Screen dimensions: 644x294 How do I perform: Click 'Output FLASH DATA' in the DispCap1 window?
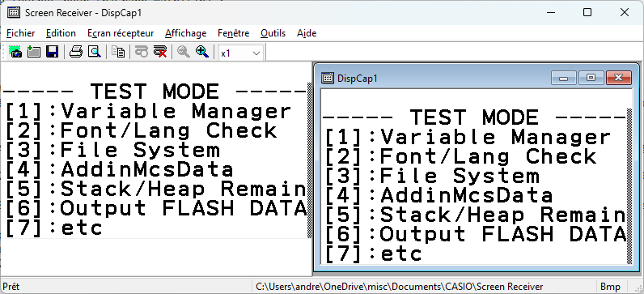(503, 234)
